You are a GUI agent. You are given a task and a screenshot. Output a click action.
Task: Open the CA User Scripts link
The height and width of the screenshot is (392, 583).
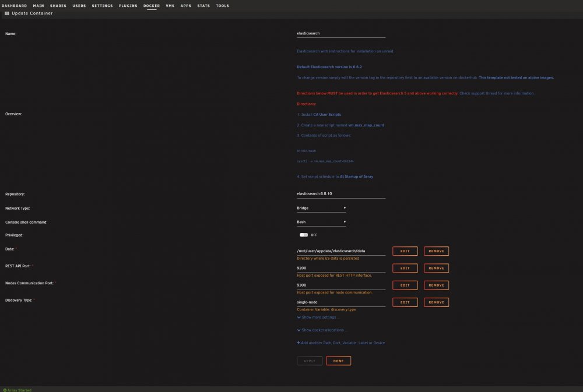coord(327,114)
